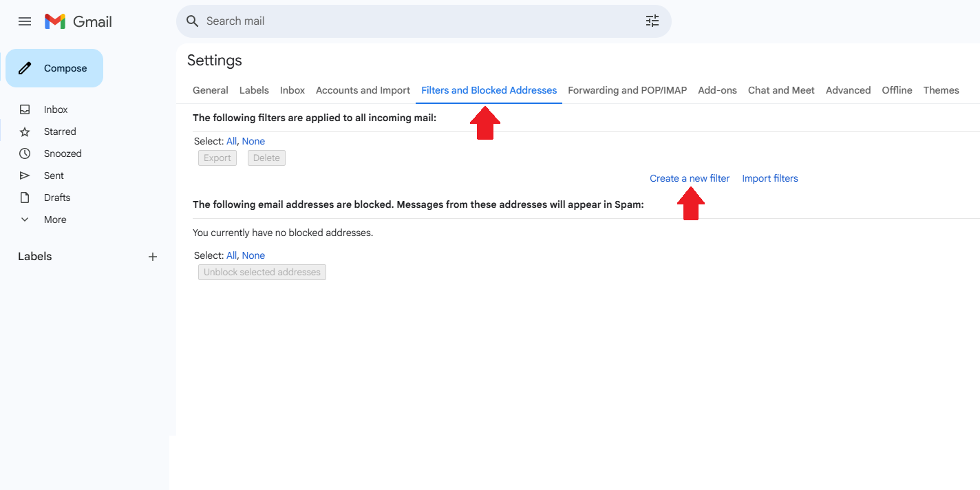Open the Inbox folder in sidebar
Screen dimensions: 980x490
pyautogui.click(x=56, y=109)
